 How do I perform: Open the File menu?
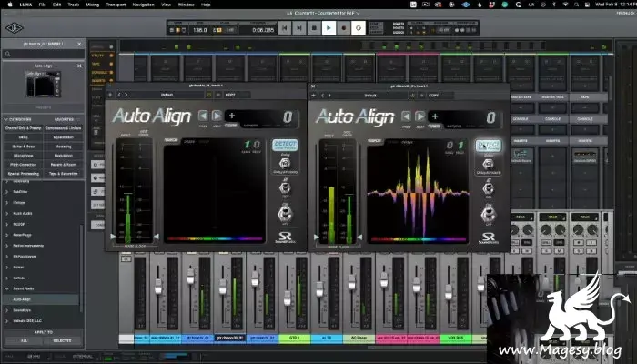(42, 5)
